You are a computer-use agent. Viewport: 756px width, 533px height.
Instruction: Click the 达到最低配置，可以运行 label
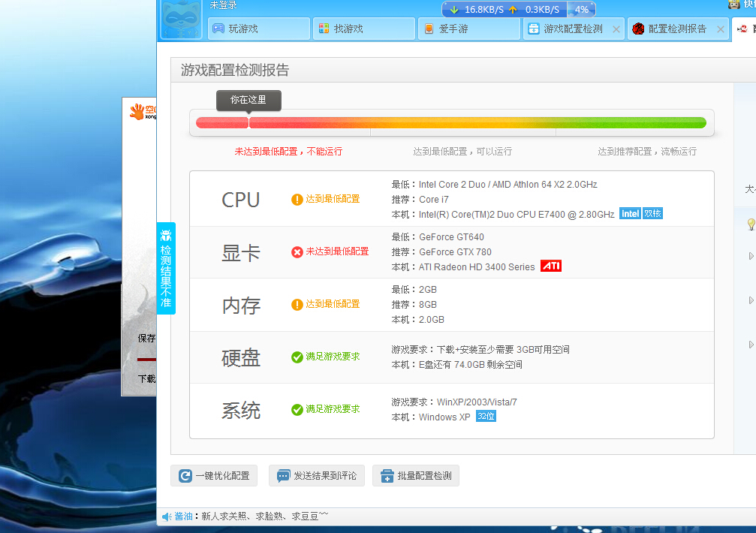point(462,152)
